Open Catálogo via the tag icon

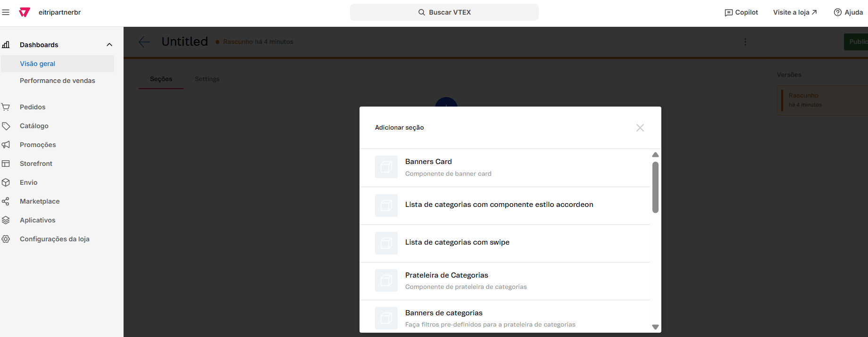click(x=6, y=126)
